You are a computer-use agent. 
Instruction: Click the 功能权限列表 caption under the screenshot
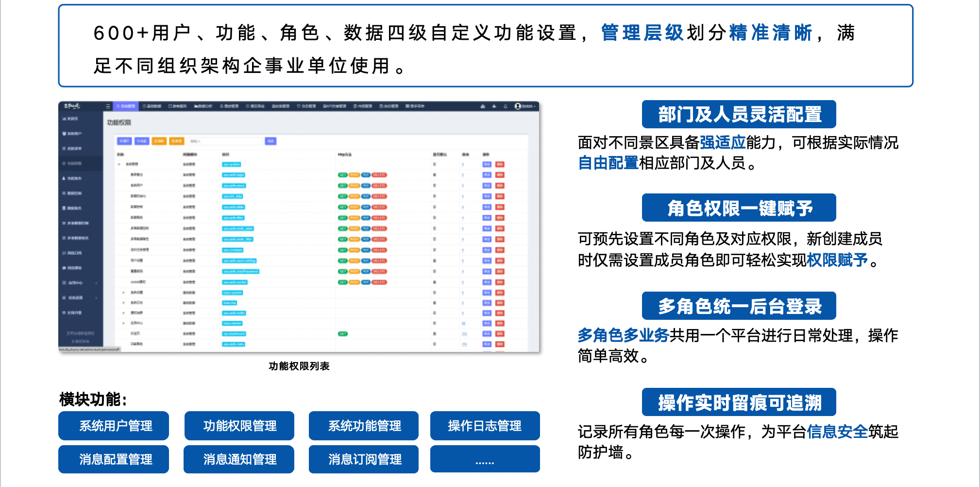[299, 366]
